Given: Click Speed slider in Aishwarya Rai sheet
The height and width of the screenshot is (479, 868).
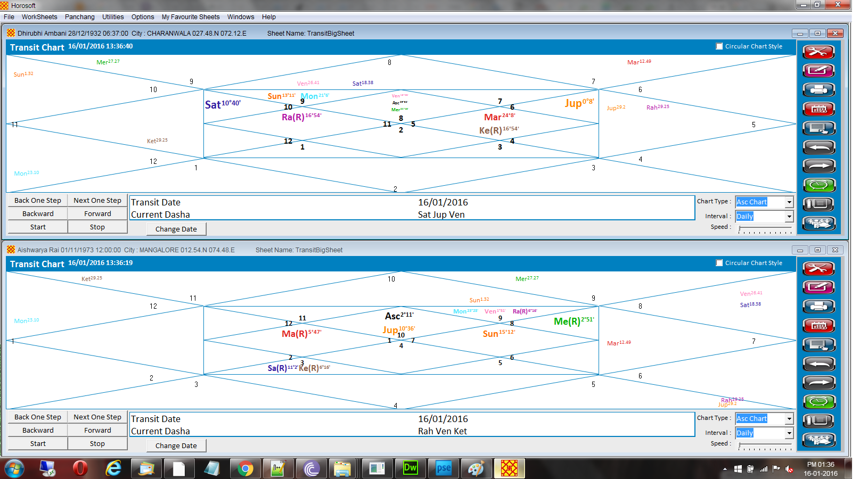Looking at the screenshot, I should pos(765,445).
